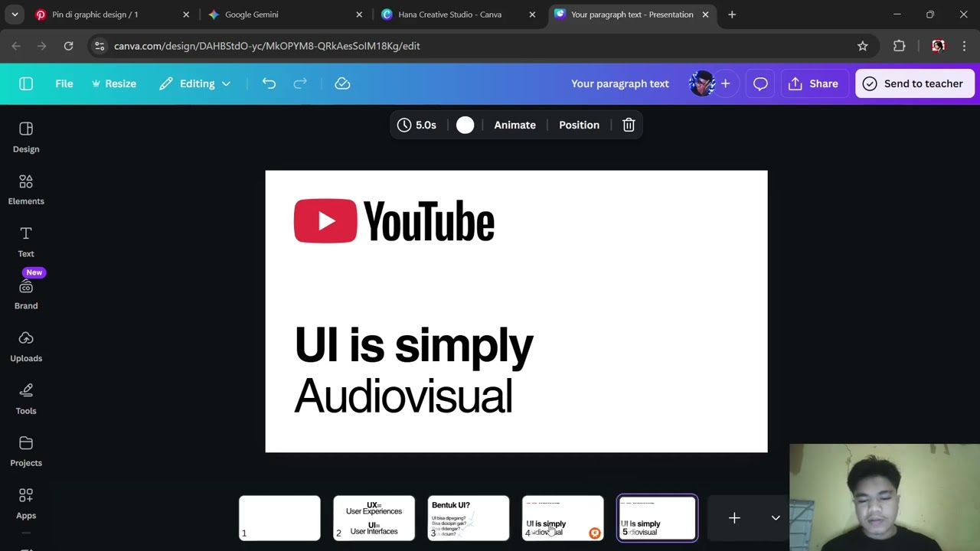Viewport: 980px width, 551px height.
Task: Select page 2 thumbnail UX User Experiences
Action: pos(374,518)
